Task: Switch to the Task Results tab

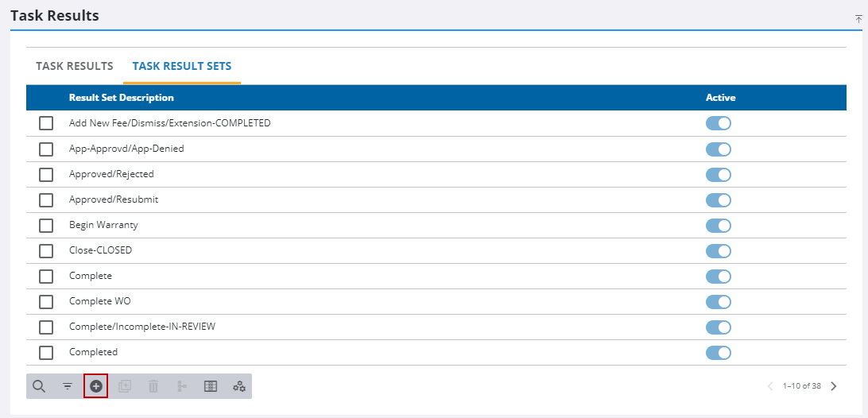Action: tap(75, 66)
